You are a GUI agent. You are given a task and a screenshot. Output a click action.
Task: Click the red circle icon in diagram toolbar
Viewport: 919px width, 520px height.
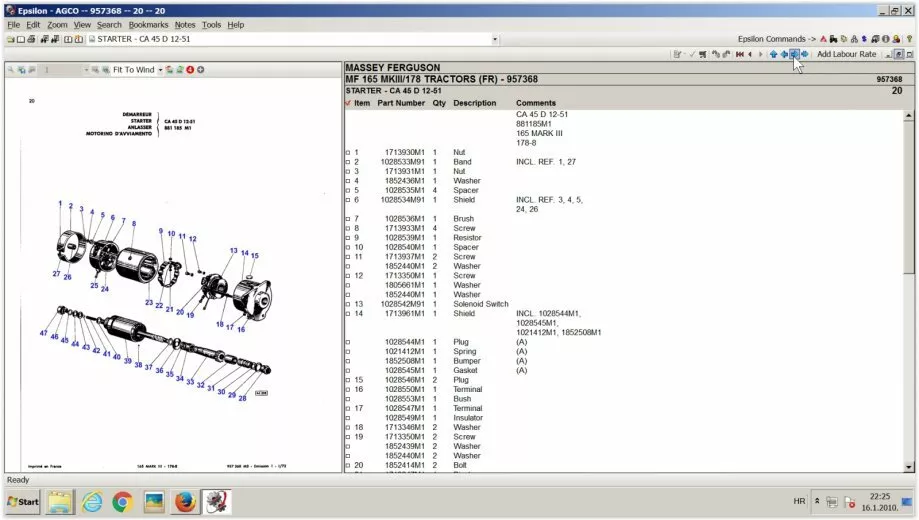[x=190, y=70]
